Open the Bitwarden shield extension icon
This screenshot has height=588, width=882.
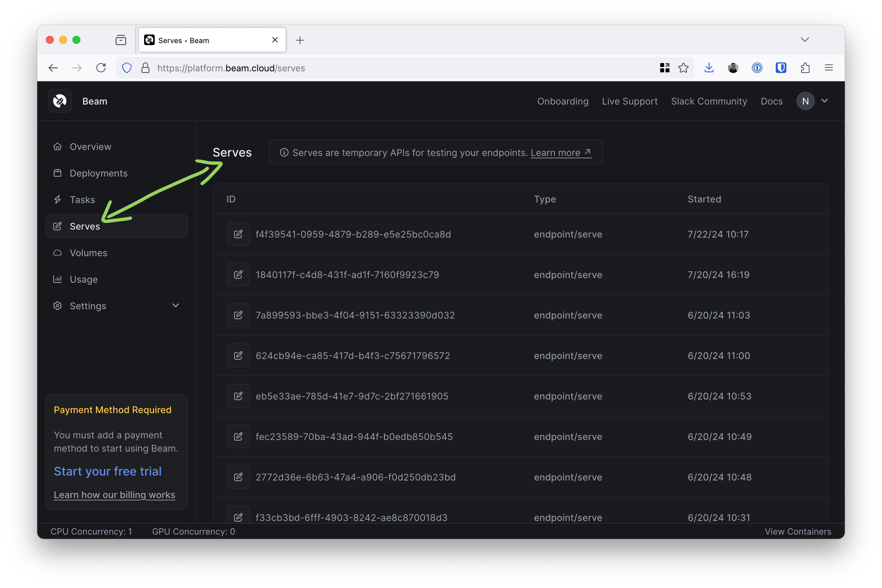point(781,68)
